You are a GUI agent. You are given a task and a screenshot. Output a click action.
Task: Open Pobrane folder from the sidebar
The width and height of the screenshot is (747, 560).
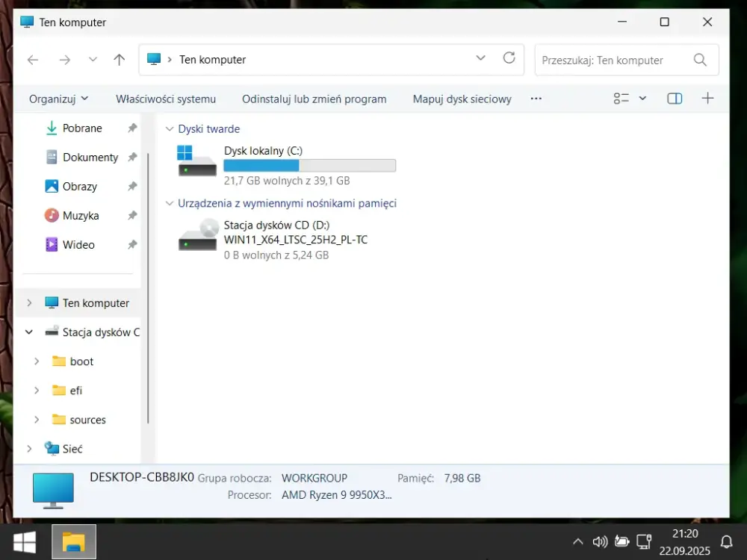[x=81, y=128]
